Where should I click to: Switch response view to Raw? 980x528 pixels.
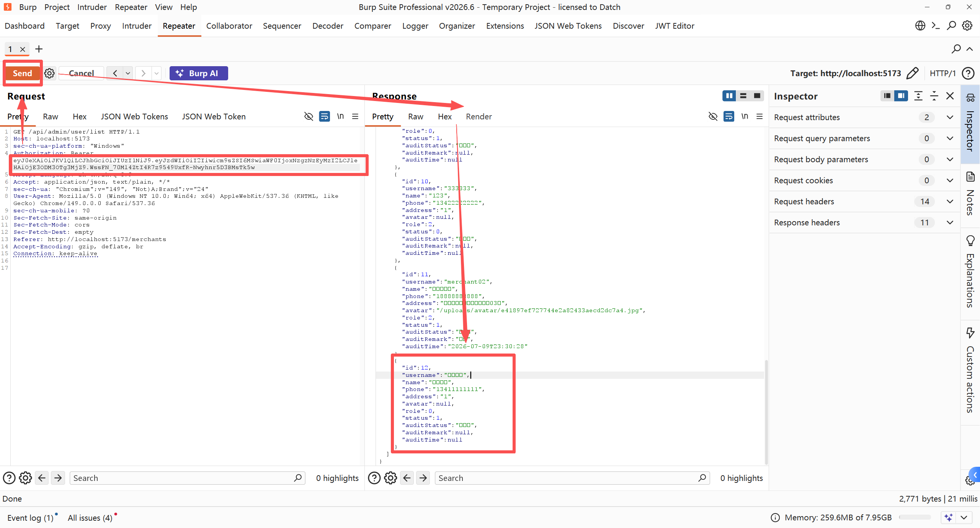click(x=415, y=116)
